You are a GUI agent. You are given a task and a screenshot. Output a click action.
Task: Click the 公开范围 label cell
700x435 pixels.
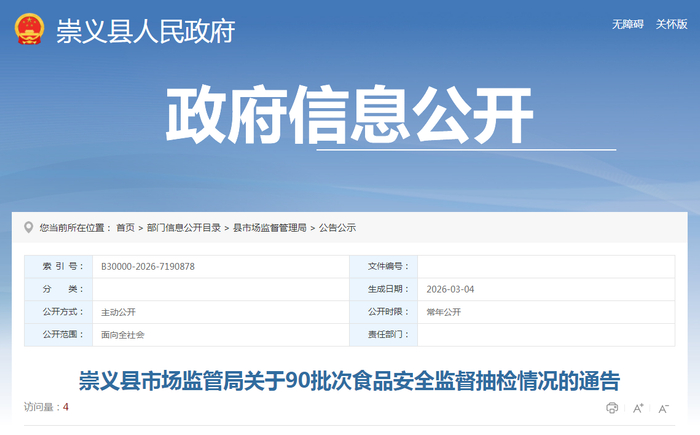[58, 335]
